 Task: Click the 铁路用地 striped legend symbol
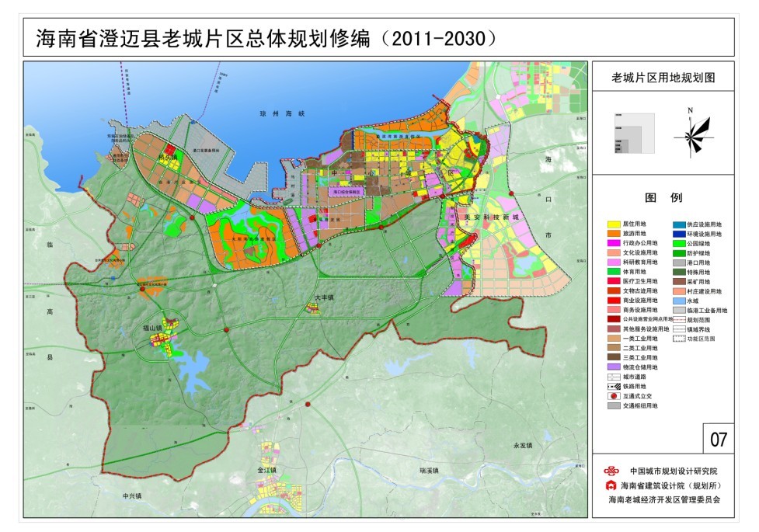click(x=614, y=386)
